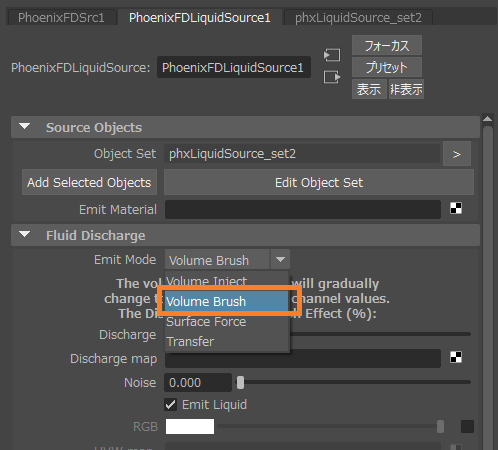Click the Emit Material field
Screen dimensions: 498x450
[x=303, y=209]
